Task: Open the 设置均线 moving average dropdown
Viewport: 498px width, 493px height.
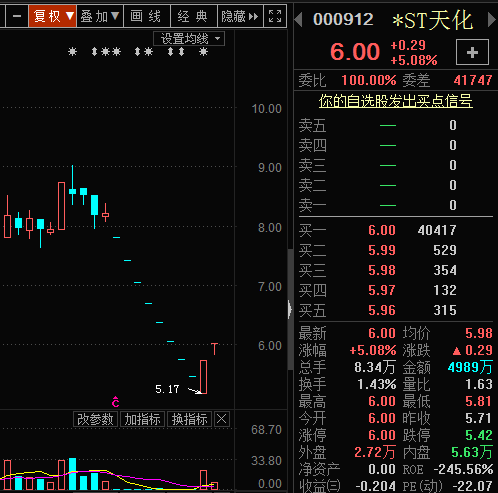Action: tap(189, 39)
